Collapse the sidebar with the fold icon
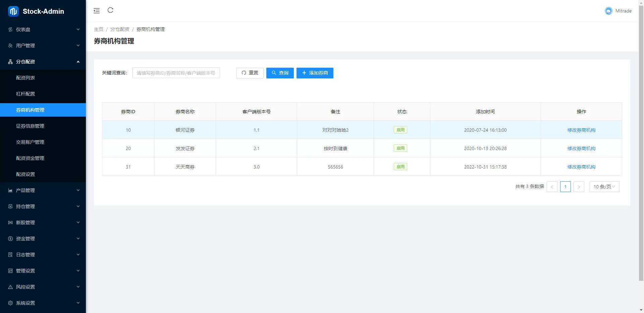The image size is (644, 313). tap(97, 11)
